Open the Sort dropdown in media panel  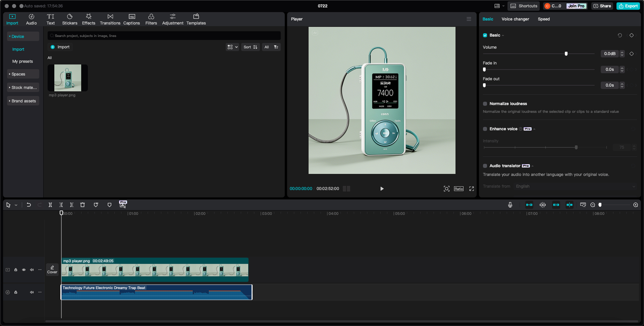tap(251, 47)
